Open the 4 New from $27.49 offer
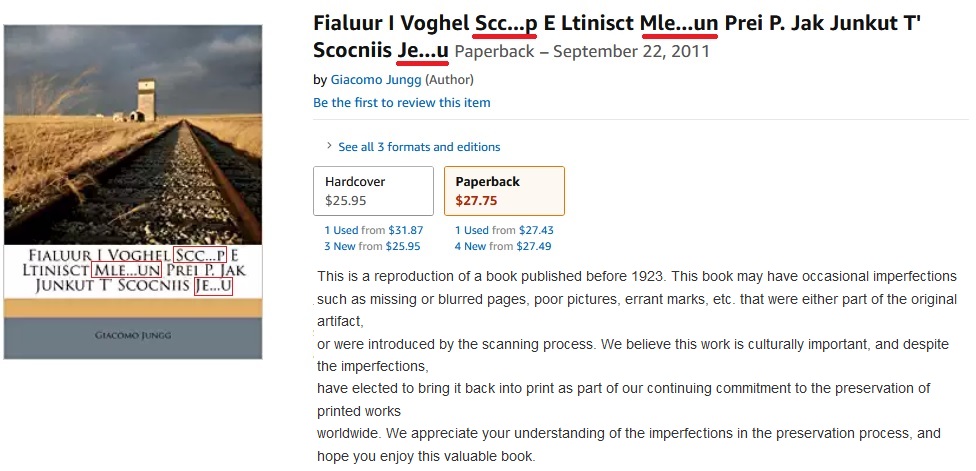The height and width of the screenshot is (471, 976). 503,246
